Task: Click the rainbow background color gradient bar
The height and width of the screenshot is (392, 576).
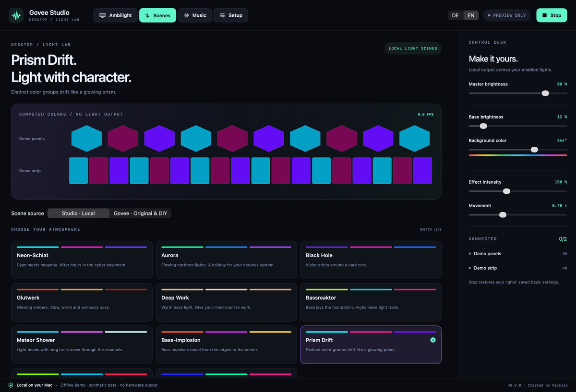Action: coord(518,155)
